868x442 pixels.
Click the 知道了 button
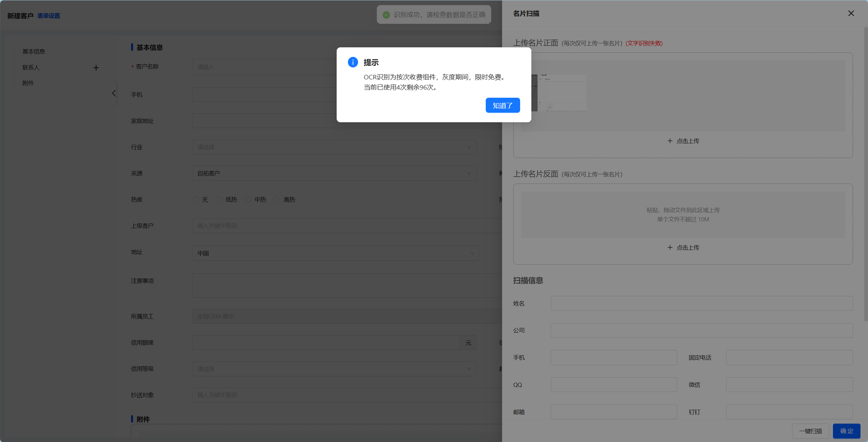pos(502,105)
